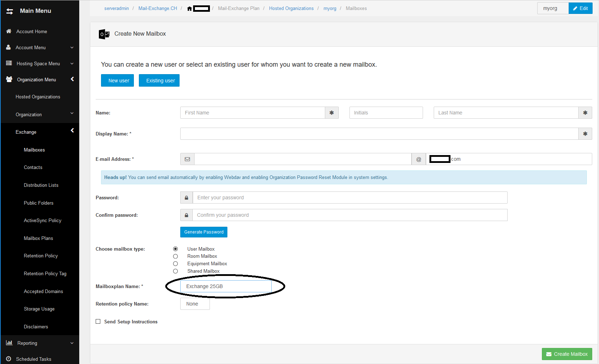Open Retention Policy Tag menu item
This screenshot has height=364, width=599.
[x=45, y=273]
